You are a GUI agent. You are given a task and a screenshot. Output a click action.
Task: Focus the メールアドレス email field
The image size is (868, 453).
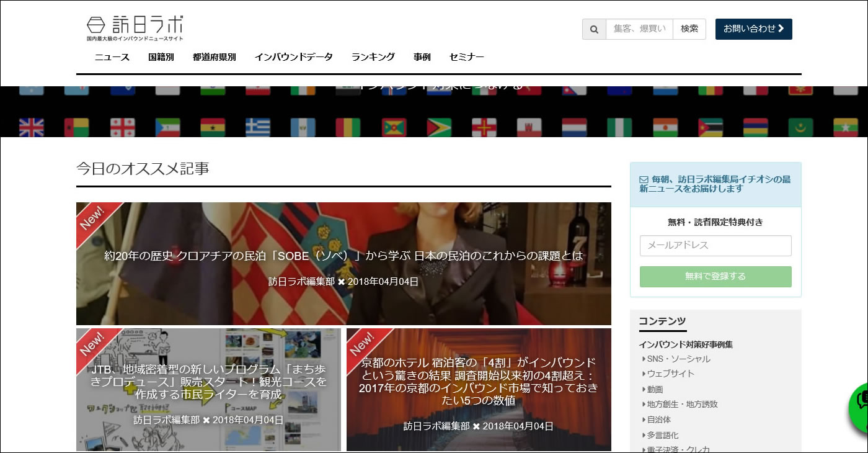pyautogui.click(x=715, y=246)
